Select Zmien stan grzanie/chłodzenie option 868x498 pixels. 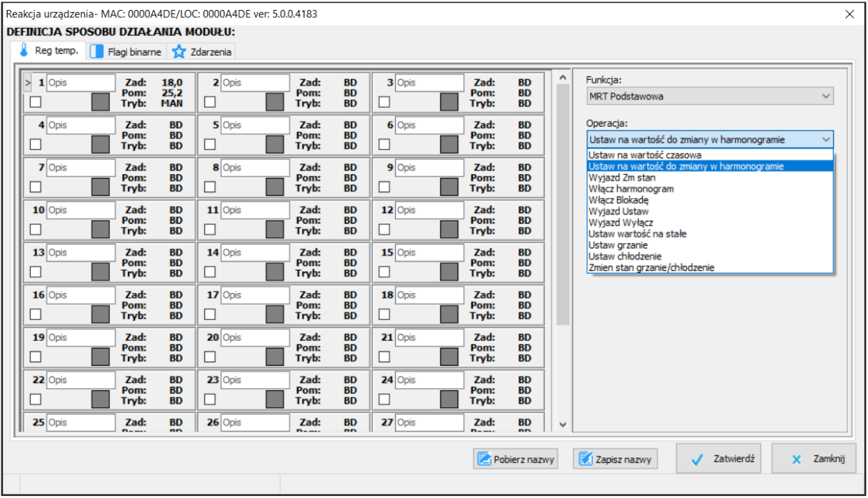710,267
